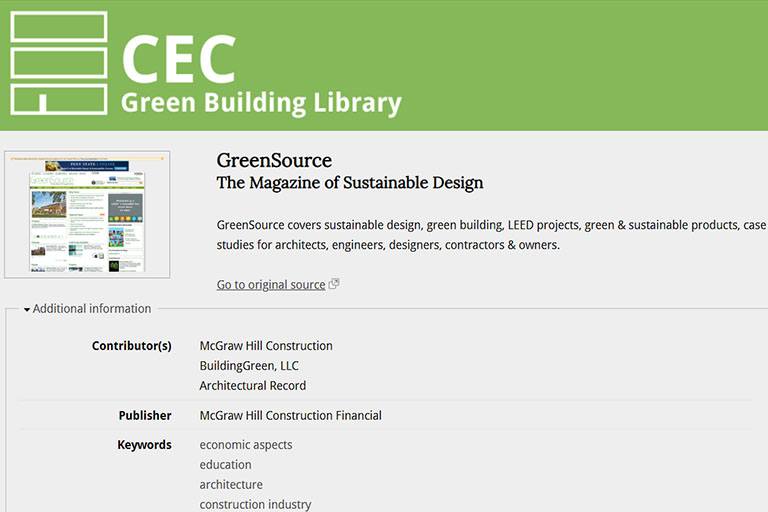Click the CEC library logo icon
Viewport: 768px width, 512px height.
pos(59,63)
